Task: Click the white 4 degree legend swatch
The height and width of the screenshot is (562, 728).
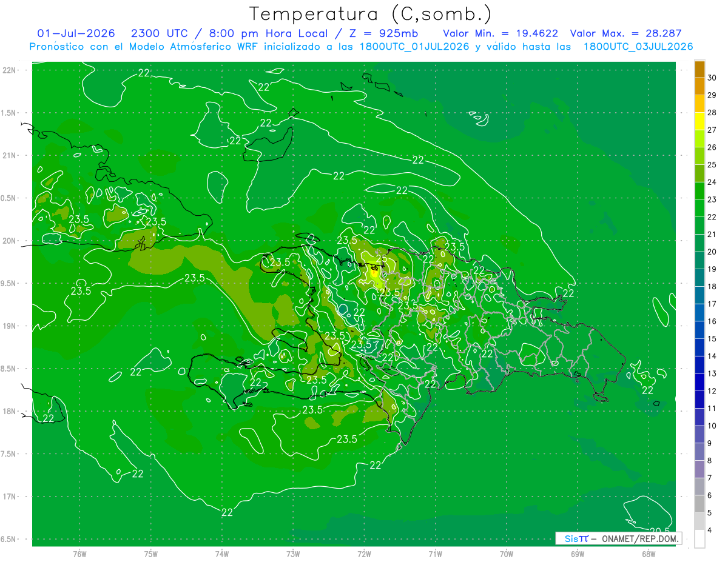Action: (x=699, y=539)
